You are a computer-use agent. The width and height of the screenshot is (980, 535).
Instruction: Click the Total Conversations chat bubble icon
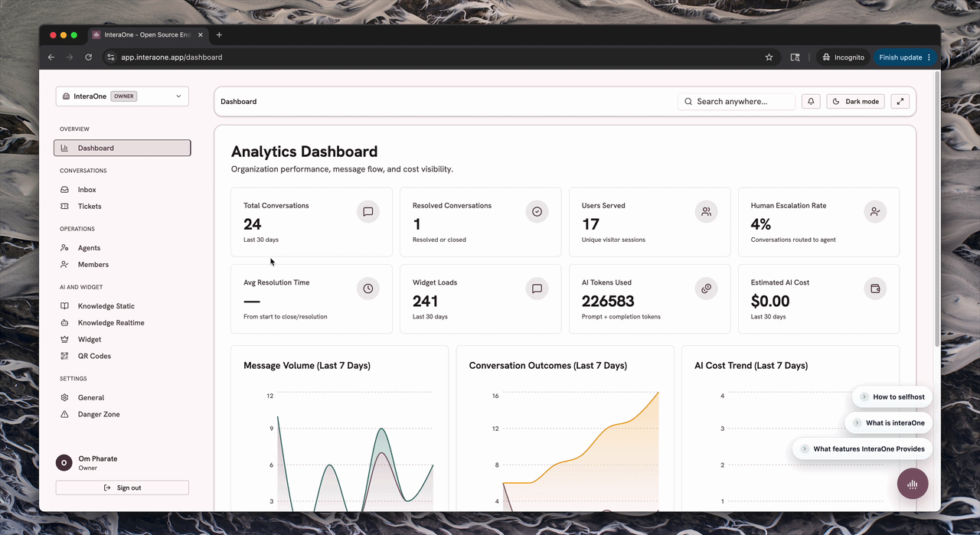click(368, 212)
